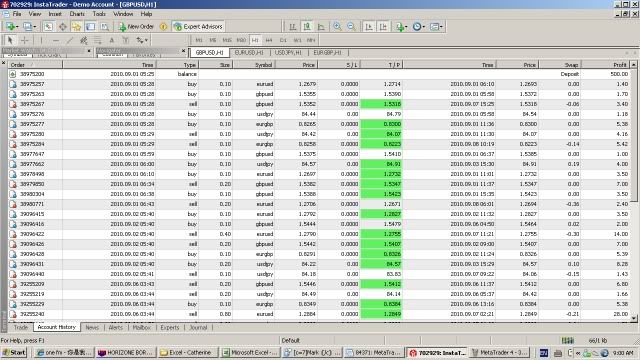This screenshot has height=360, width=640.
Task: Open the Indicators list dropdown icon
Action: pyautogui.click(x=401, y=27)
